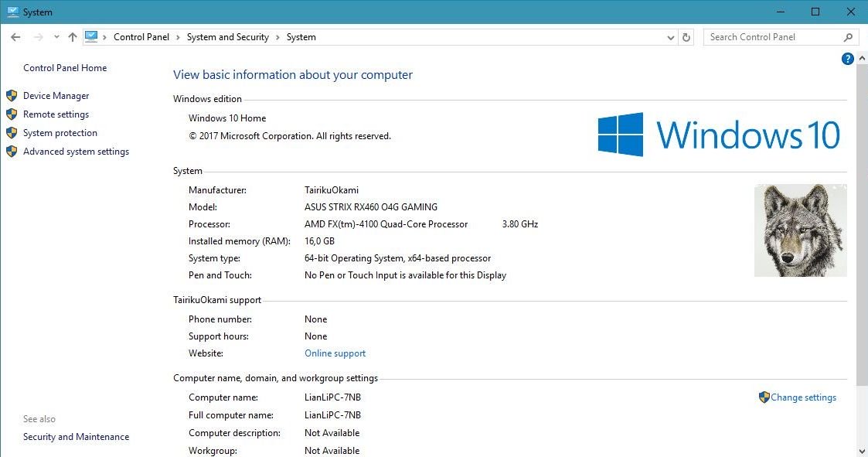Open System protection
This screenshot has height=457, width=868.
click(60, 133)
